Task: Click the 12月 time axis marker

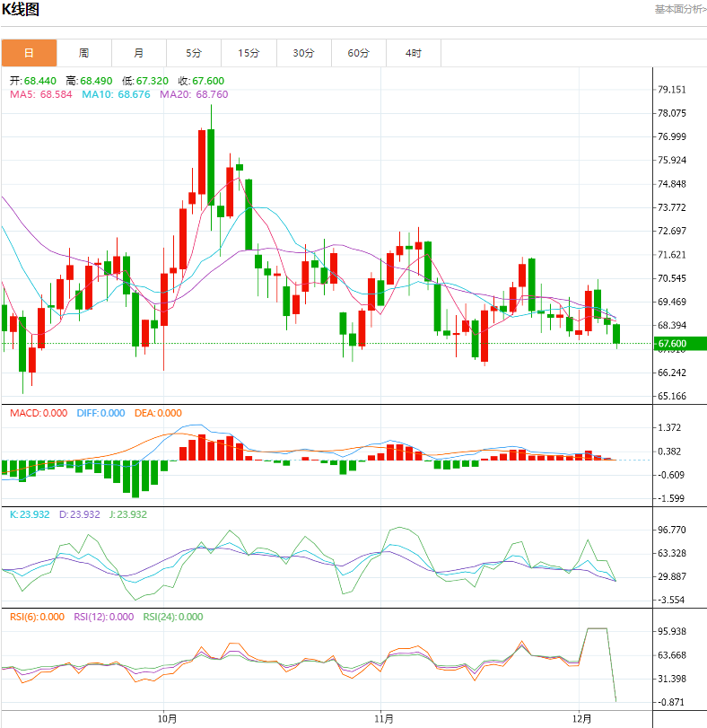Action: [x=581, y=718]
